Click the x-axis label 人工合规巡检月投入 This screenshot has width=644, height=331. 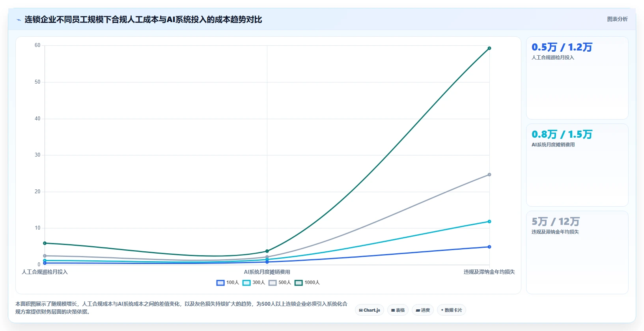pyautogui.click(x=45, y=272)
